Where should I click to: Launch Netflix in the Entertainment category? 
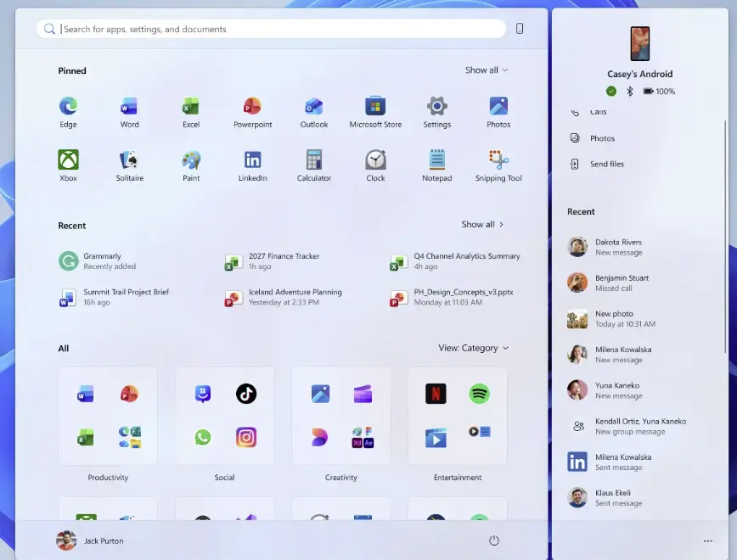pyautogui.click(x=436, y=394)
